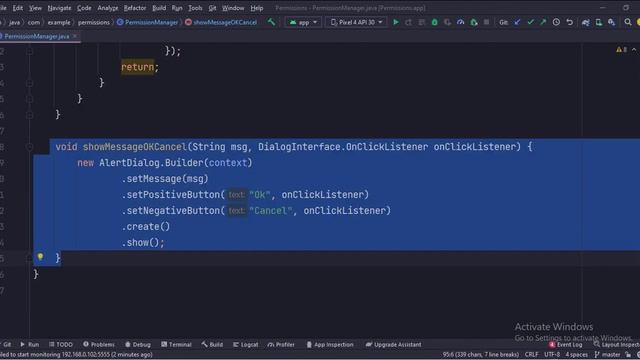Click the Git Commit checkmark icon
This screenshot has width=640, height=360.
pos(530,22)
